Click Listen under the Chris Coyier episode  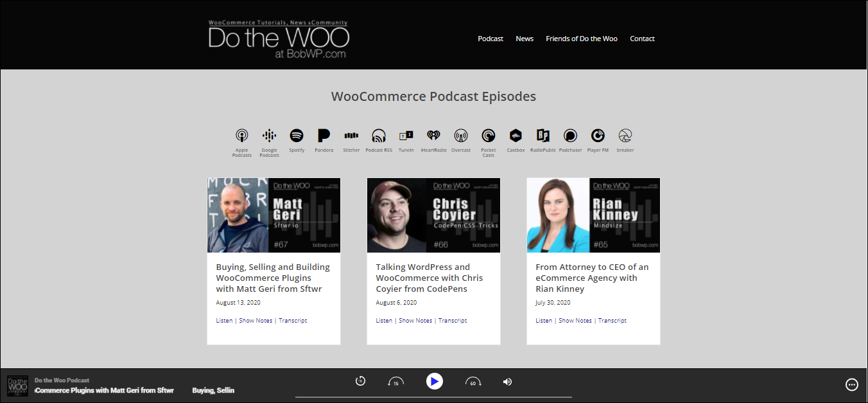point(385,321)
